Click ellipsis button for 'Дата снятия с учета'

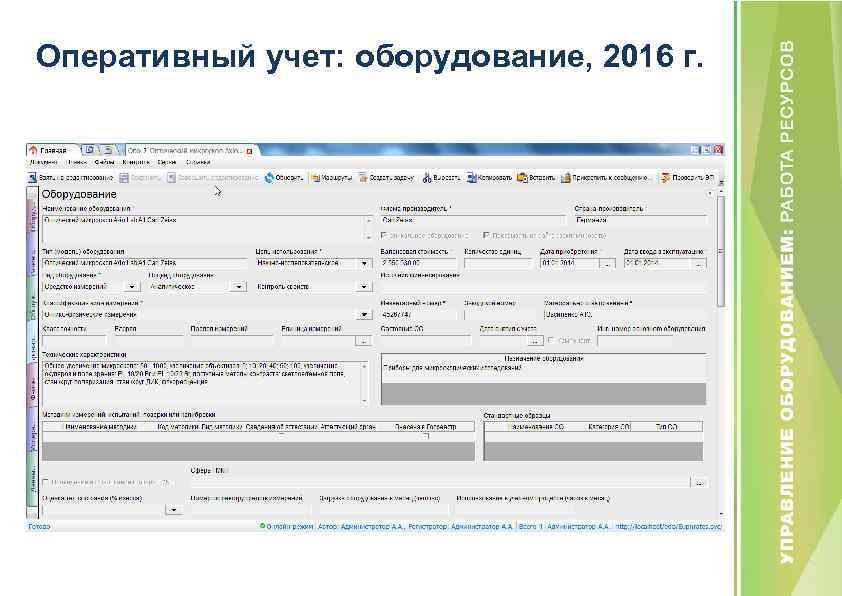point(535,340)
